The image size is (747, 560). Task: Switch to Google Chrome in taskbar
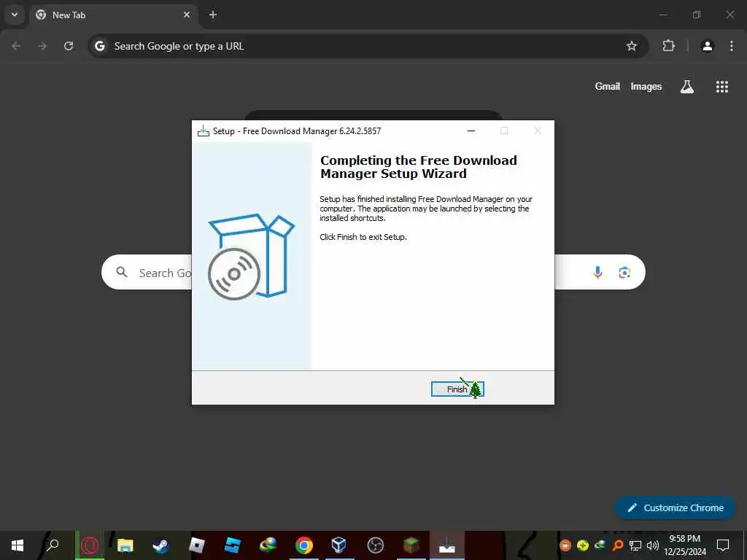coord(304,545)
